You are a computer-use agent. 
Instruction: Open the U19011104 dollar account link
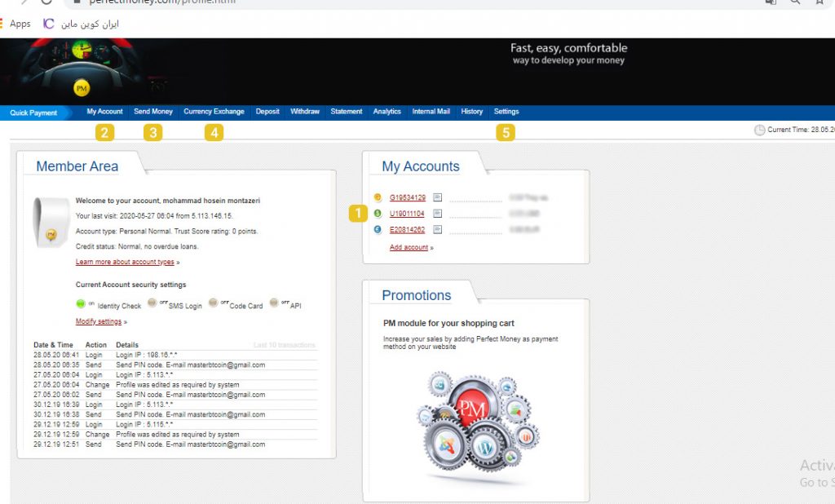tap(408, 214)
